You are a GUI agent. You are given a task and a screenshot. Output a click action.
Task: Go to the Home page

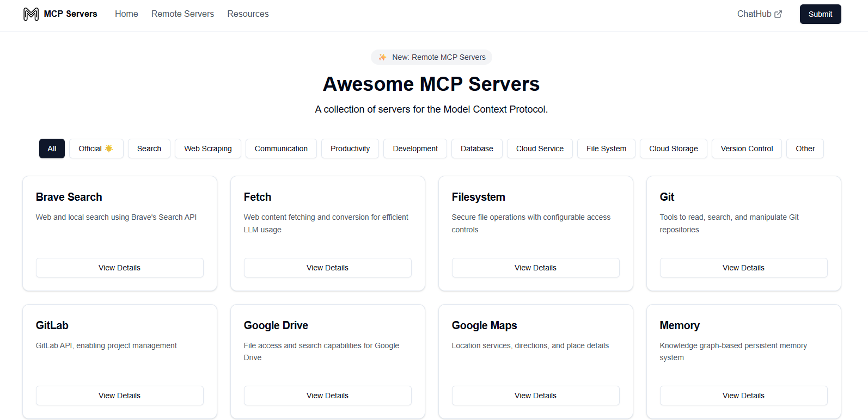(x=126, y=14)
